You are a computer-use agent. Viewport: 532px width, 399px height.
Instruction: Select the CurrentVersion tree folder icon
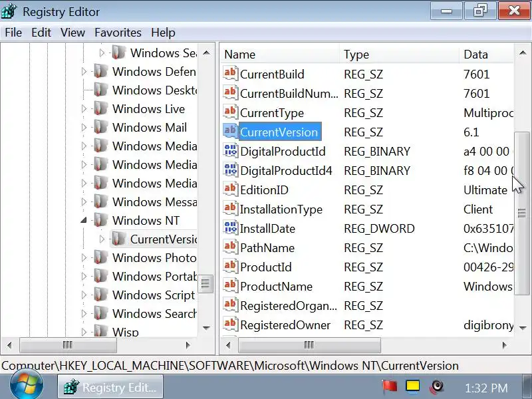click(x=118, y=239)
